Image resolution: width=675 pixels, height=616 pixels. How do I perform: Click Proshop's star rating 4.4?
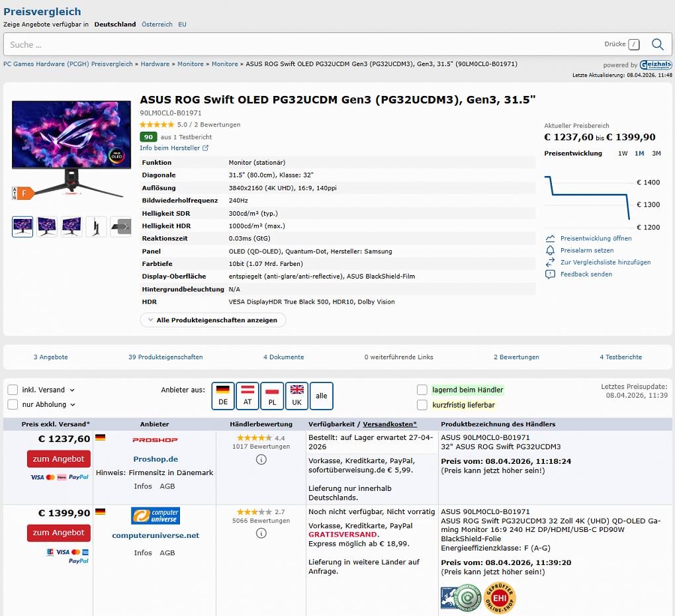(x=254, y=438)
